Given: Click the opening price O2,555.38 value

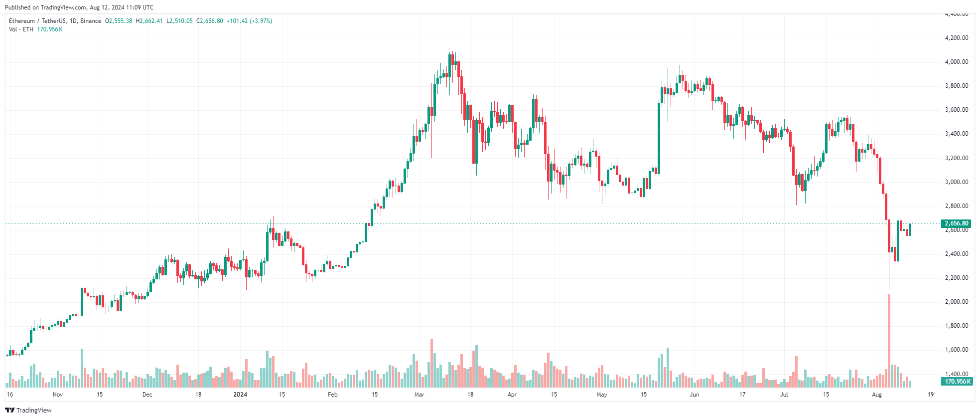Looking at the screenshot, I should tap(119, 21).
